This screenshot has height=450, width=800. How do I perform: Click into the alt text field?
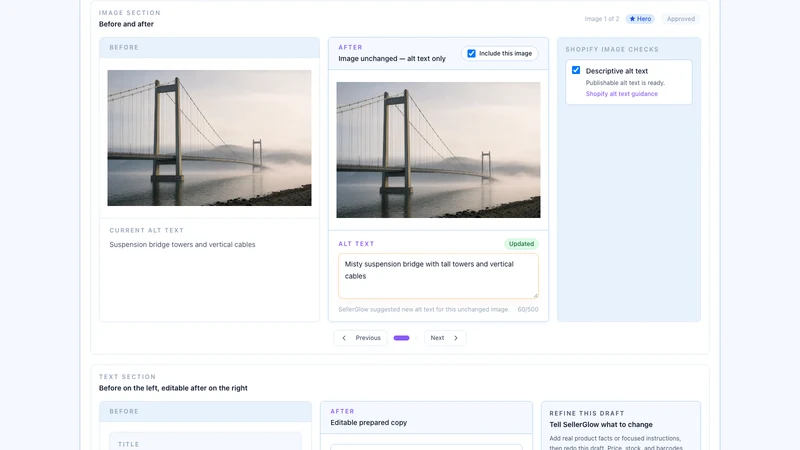click(x=438, y=276)
